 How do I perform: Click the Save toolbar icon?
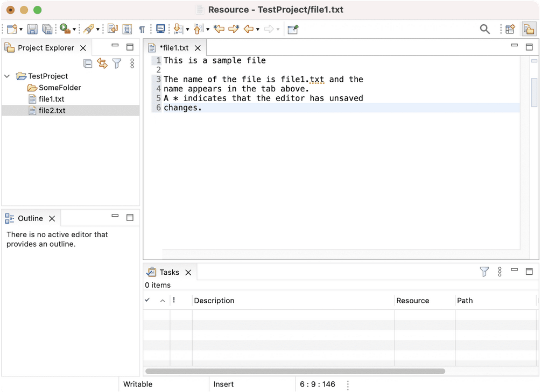pos(32,29)
